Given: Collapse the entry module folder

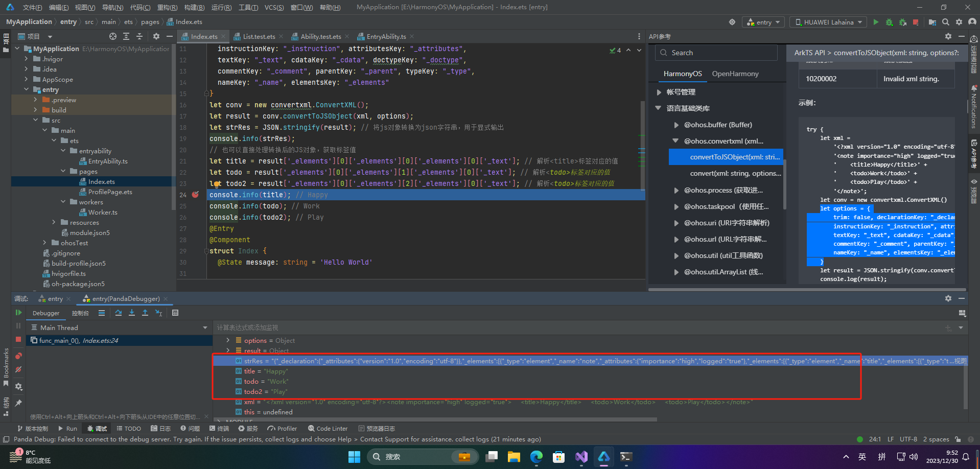Looking at the screenshot, I should 27,89.
